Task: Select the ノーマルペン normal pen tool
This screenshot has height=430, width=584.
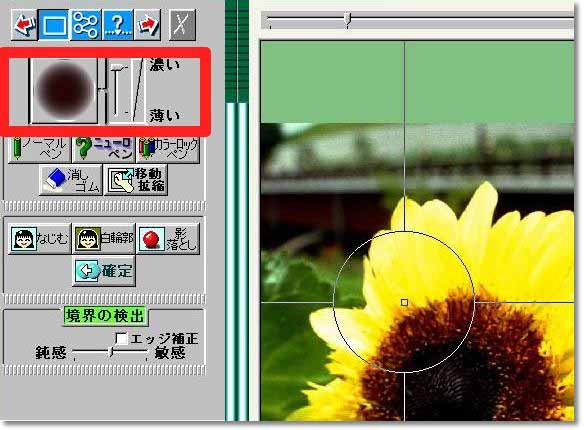Action: (x=39, y=149)
